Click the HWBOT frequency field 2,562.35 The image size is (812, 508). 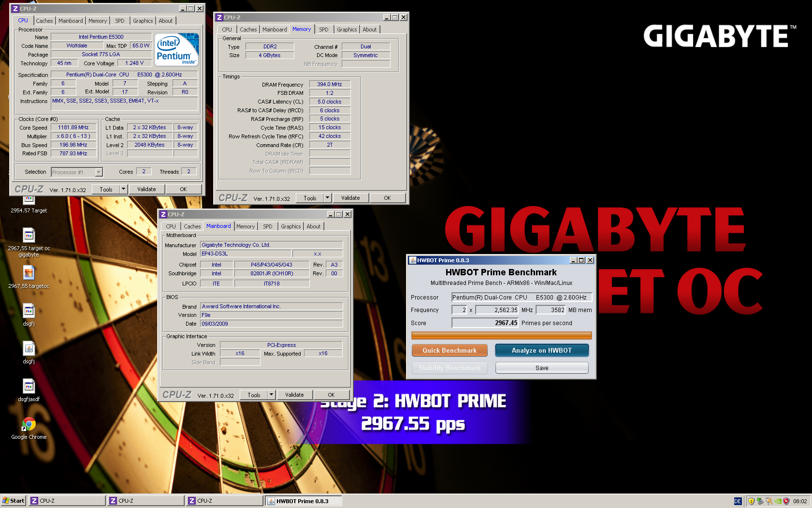pyautogui.click(x=497, y=310)
